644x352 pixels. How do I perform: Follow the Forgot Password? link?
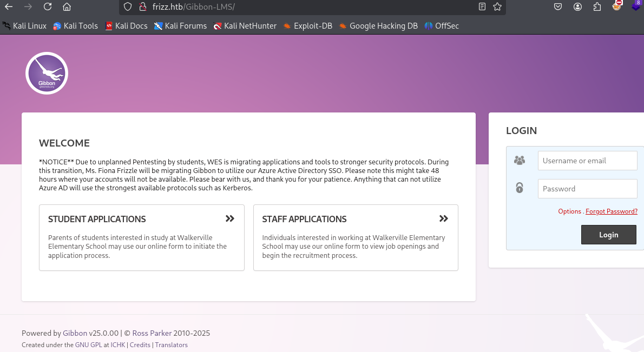[611, 211]
